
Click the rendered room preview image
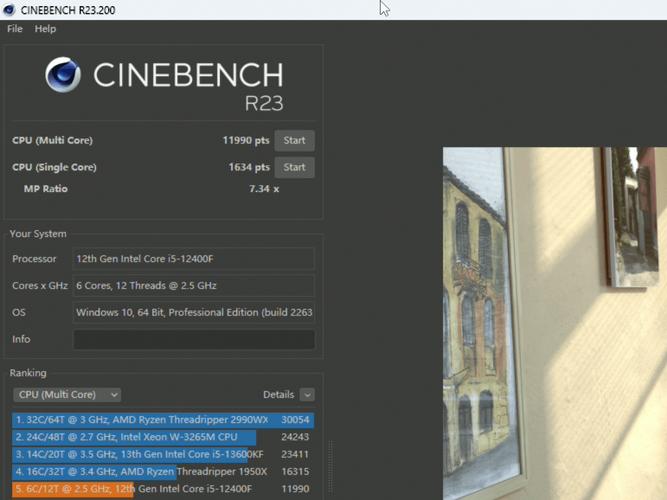tap(554, 320)
